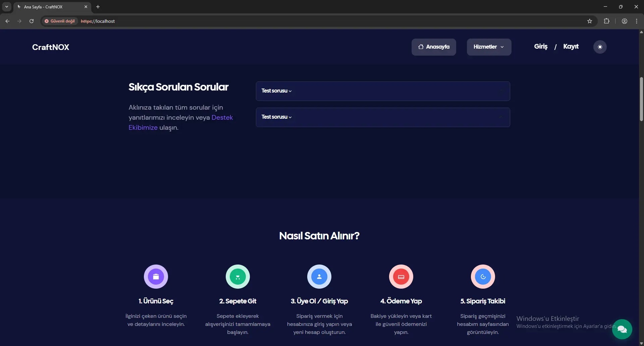The image size is (644, 346).
Task: Click the vertical page scrollbar thumb
Action: point(641,99)
